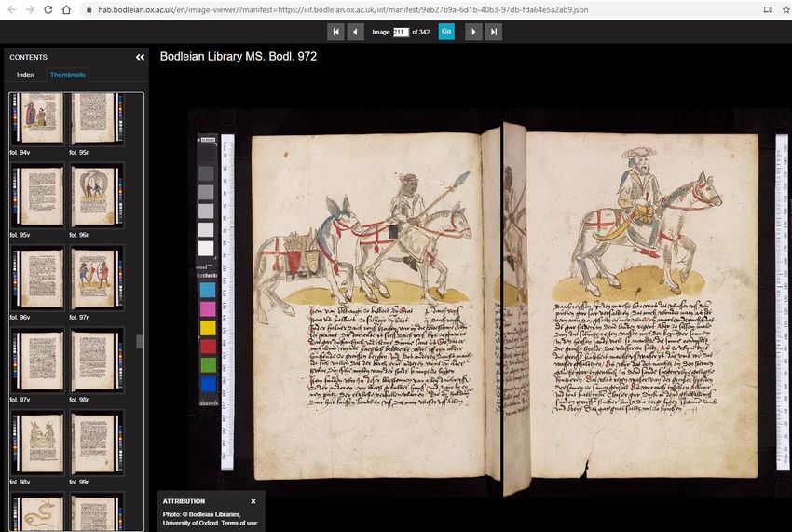Click the right manuscript page with horse rider
The height and width of the screenshot is (532, 792).
pyautogui.click(x=643, y=306)
